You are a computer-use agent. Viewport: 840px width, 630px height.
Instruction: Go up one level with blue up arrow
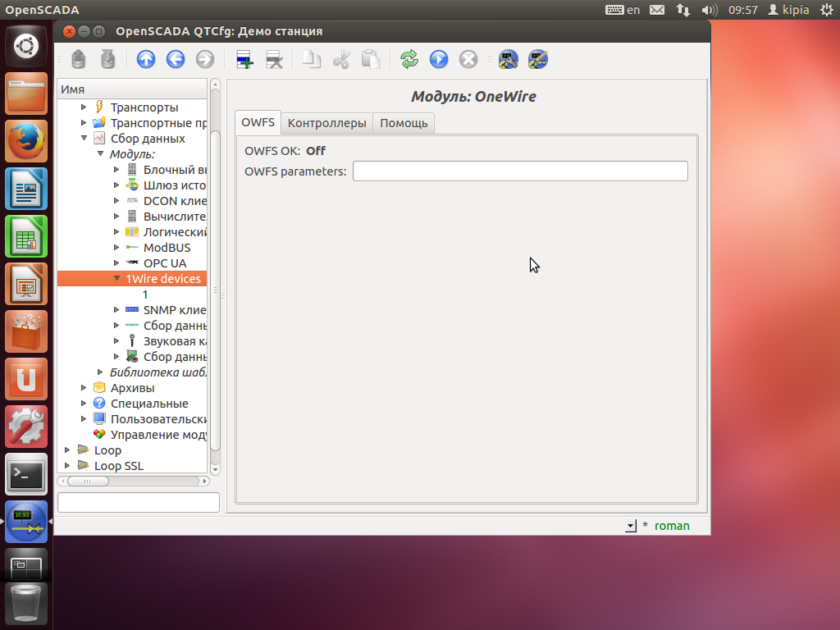(146, 59)
